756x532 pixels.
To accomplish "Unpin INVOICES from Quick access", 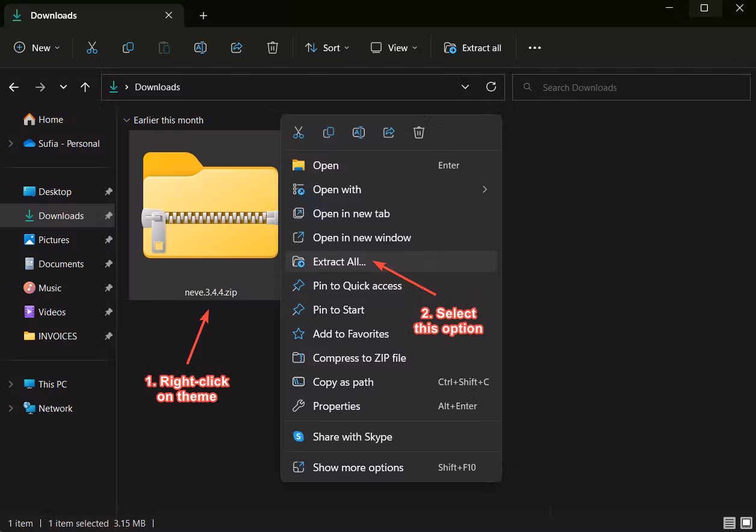I will tap(108, 336).
